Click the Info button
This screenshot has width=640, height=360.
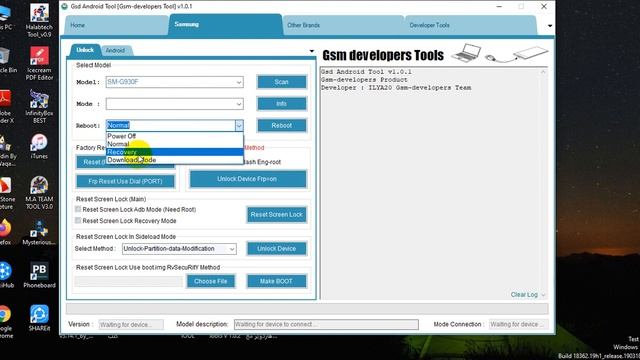click(x=282, y=104)
